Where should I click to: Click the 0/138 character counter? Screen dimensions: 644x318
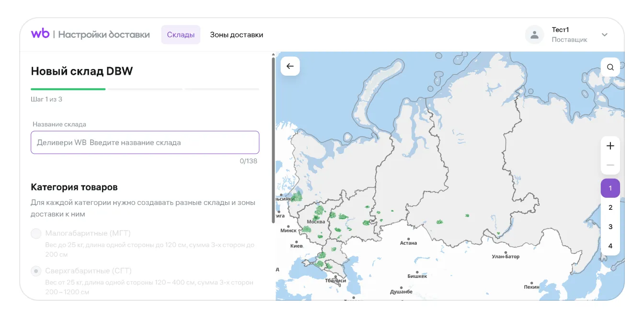point(249,161)
